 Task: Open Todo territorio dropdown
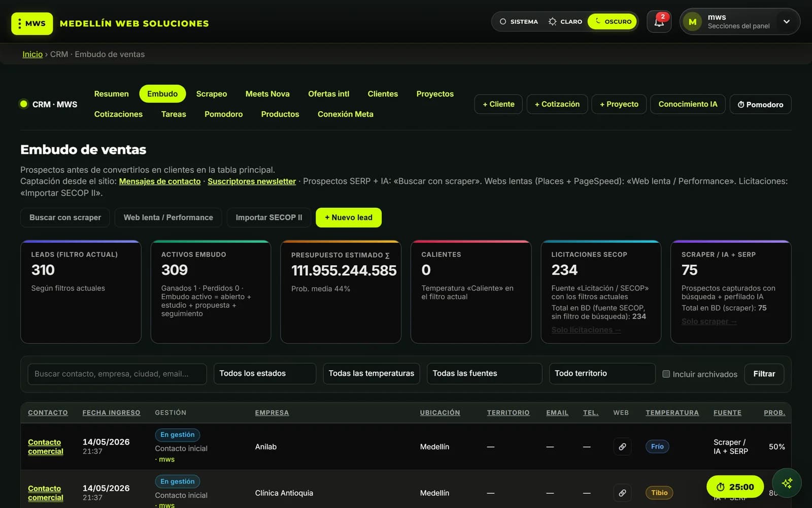tap(602, 373)
